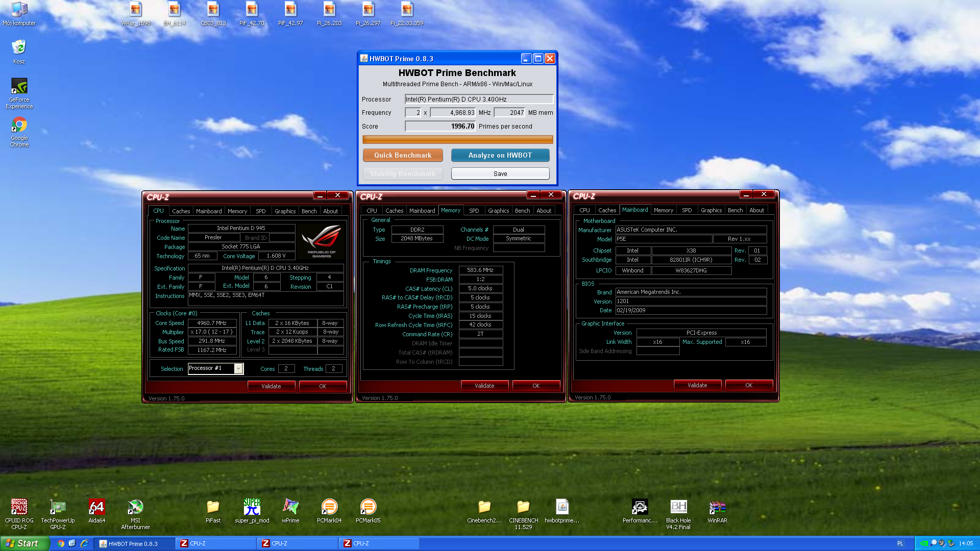Launch MSI Afterburner shortcut
Screen dimensions: 980x551
135,514
